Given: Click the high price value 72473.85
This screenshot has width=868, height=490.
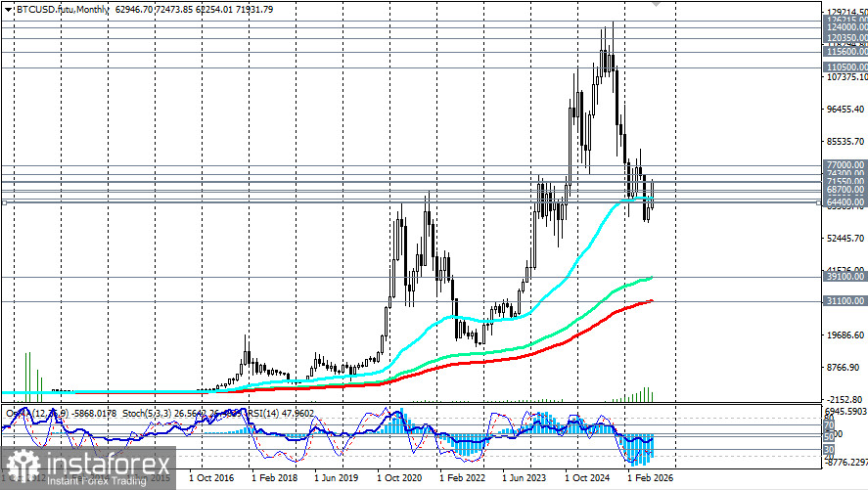Looking at the screenshot, I should pos(174,10).
